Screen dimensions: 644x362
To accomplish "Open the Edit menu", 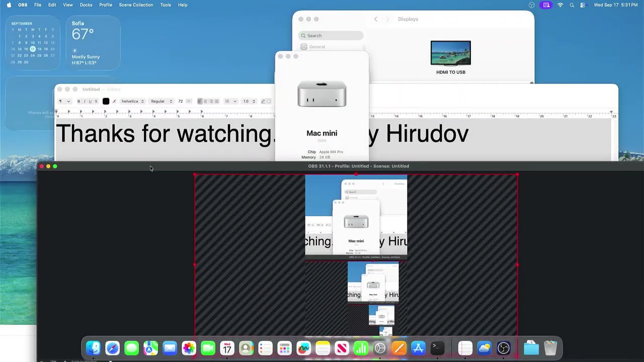I will click(x=52, y=5).
